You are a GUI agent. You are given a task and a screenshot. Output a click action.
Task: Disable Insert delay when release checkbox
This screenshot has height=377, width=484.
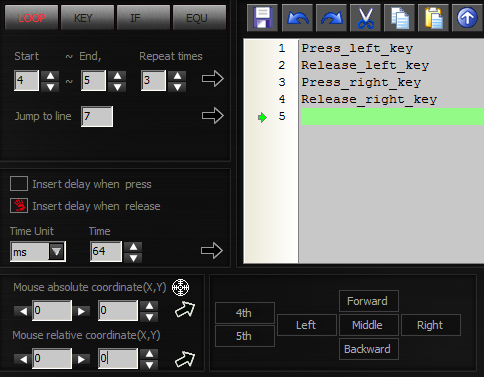tap(19, 206)
